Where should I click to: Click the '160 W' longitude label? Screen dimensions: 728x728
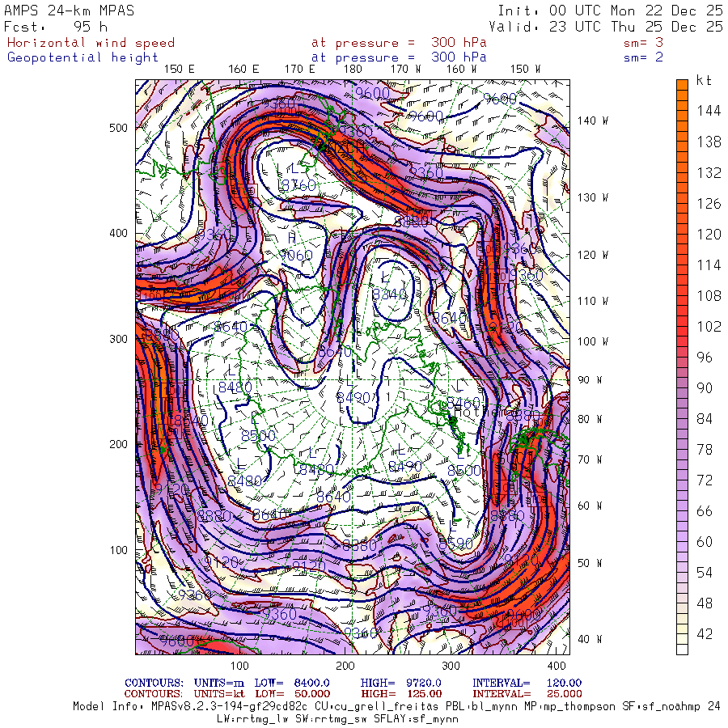(462, 70)
